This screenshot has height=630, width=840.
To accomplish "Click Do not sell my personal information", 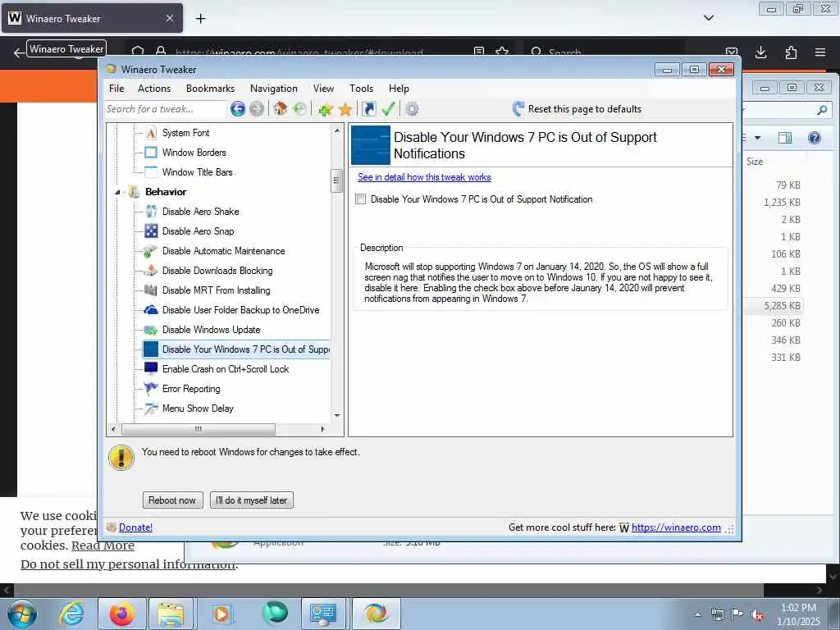I will point(129,564).
